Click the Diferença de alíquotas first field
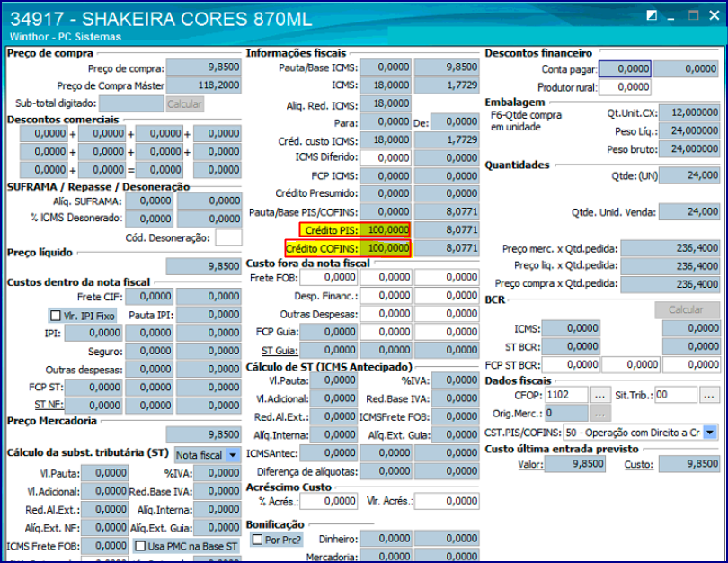 pyautogui.click(x=386, y=471)
